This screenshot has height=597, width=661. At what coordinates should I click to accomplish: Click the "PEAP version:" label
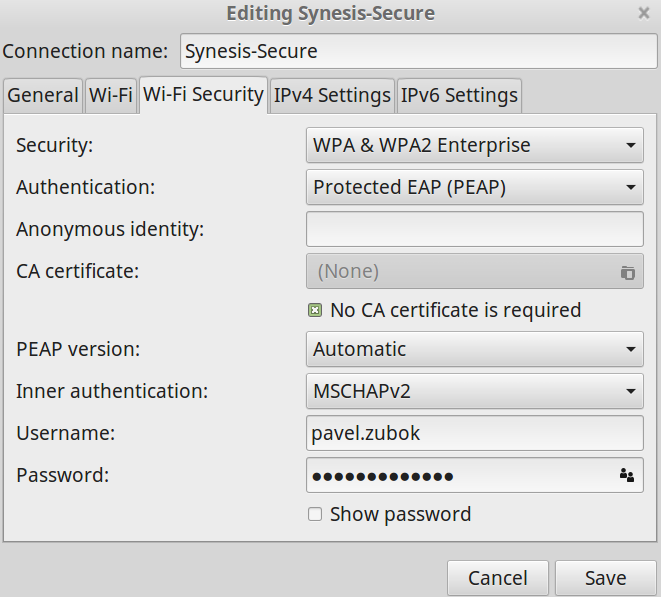pyautogui.click(x=78, y=349)
